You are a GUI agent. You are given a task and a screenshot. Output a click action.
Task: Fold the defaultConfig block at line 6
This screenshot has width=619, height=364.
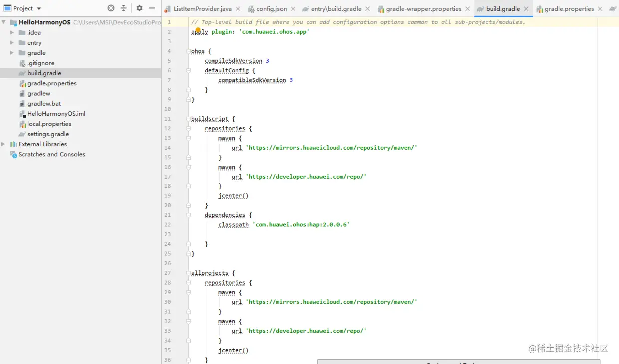point(189,71)
